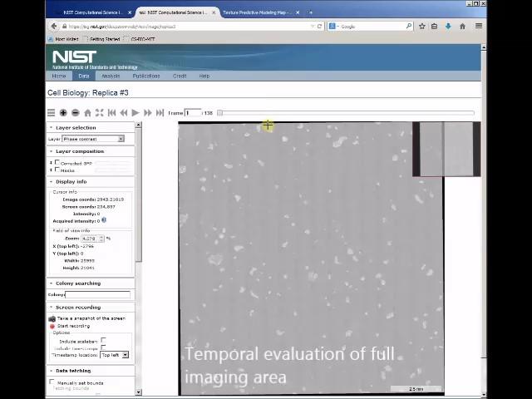Click the acquired intensity info icon
Image resolution: width=532 pixels, height=399 pixels.
click(104, 220)
